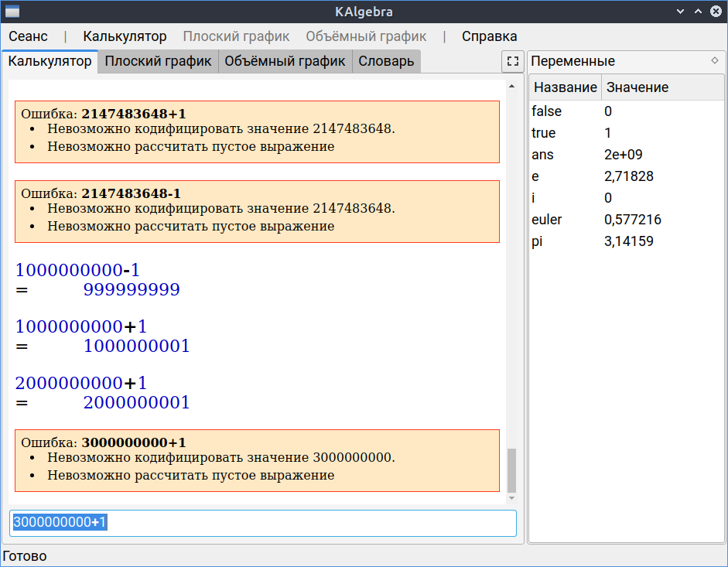The height and width of the screenshot is (567, 728).
Task: Switch to the Словарь tab
Action: pyautogui.click(x=386, y=61)
